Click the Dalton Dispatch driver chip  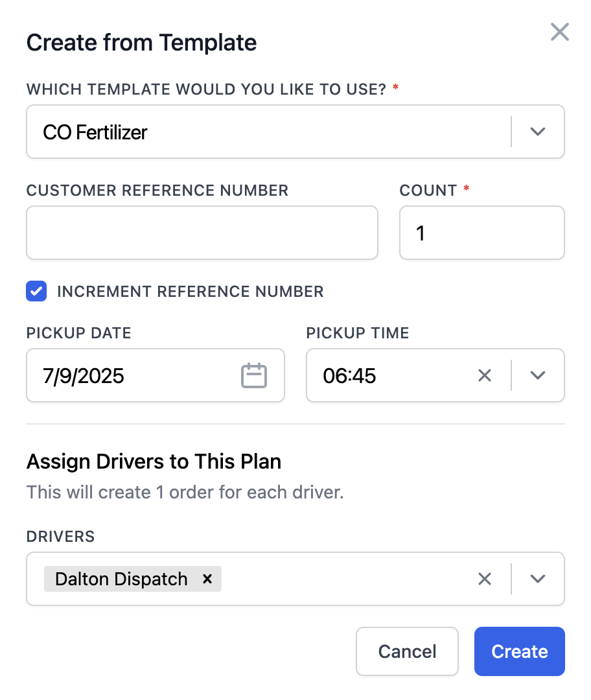[x=120, y=579]
